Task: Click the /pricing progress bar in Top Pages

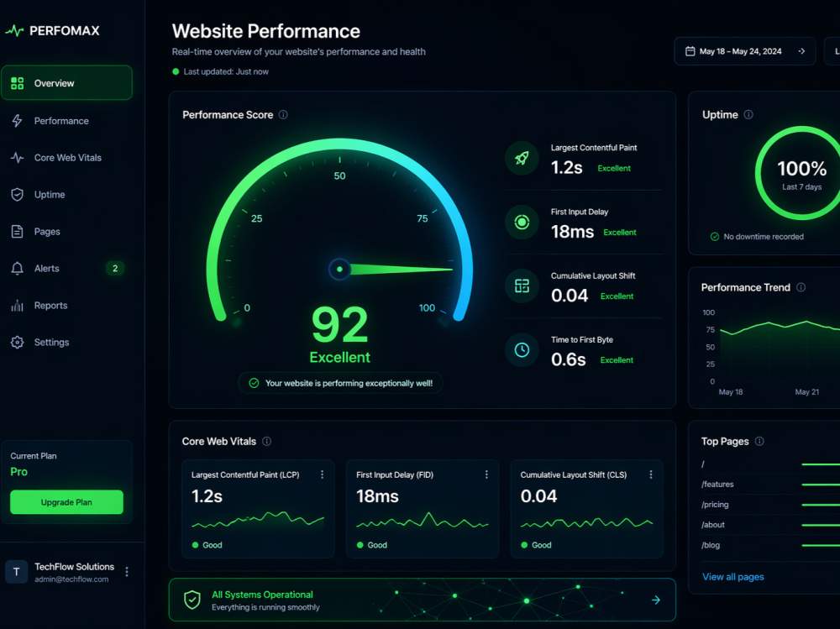Action: (821, 505)
